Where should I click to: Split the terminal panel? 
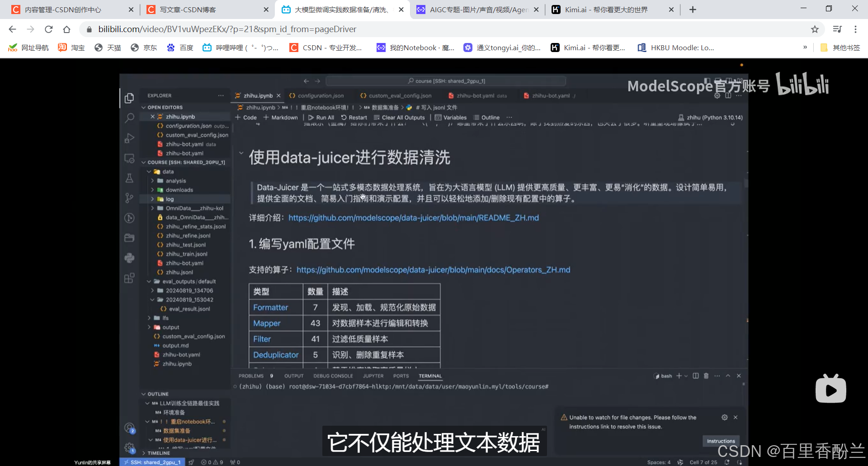(696, 376)
